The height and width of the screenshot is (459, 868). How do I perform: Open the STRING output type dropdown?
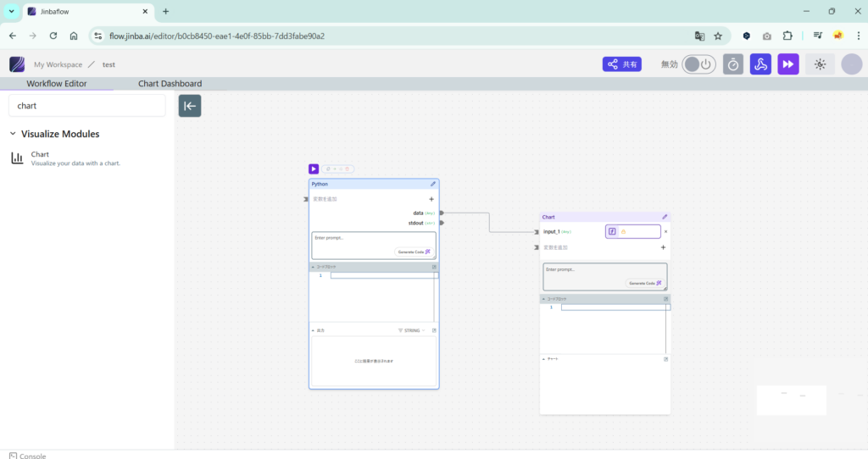(x=412, y=330)
